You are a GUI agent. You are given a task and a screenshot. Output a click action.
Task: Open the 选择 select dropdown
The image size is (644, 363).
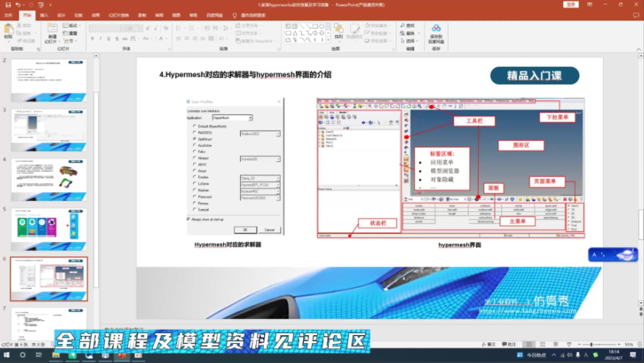click(x=410, y=41)
